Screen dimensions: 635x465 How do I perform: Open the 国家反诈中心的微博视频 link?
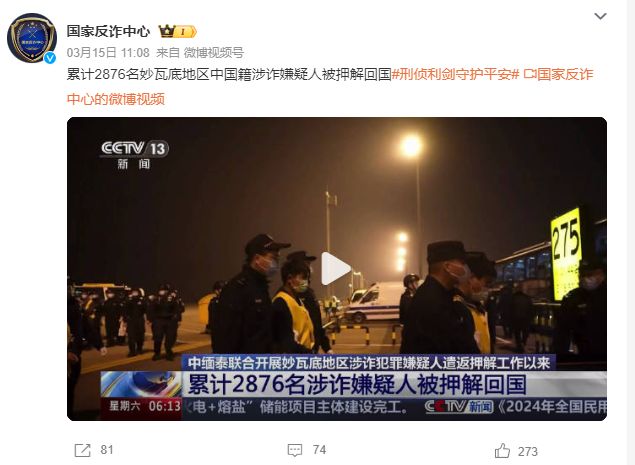click(330, 86)
